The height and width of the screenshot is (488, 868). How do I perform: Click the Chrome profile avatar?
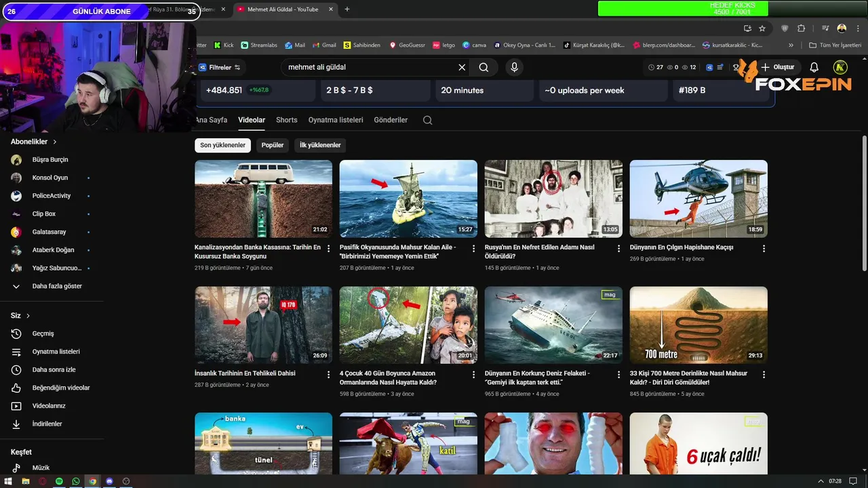[x=842, y=28]
